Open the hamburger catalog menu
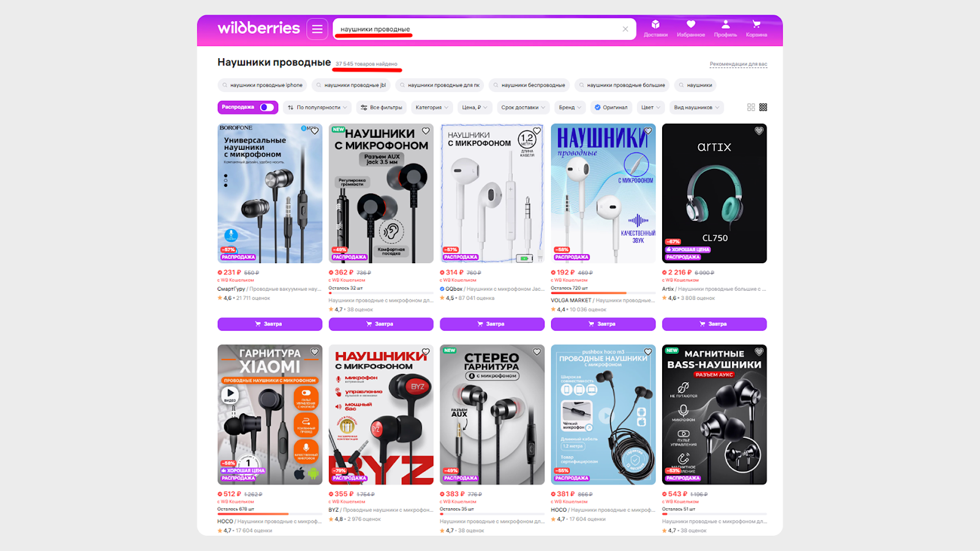The height and width of the screenshot is (551, 980). [317, 29]
